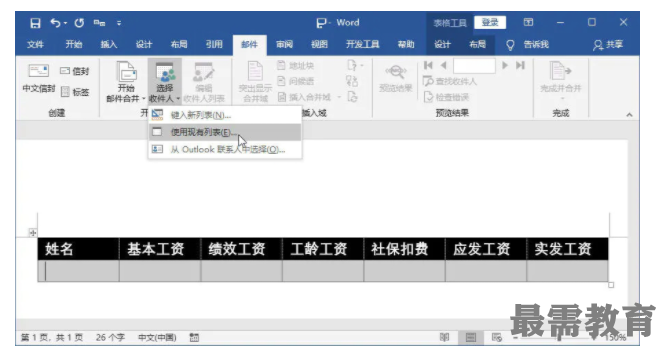662x360 pixels.
Task: Click the 实发工资 header cell
Action: (567, 249)
